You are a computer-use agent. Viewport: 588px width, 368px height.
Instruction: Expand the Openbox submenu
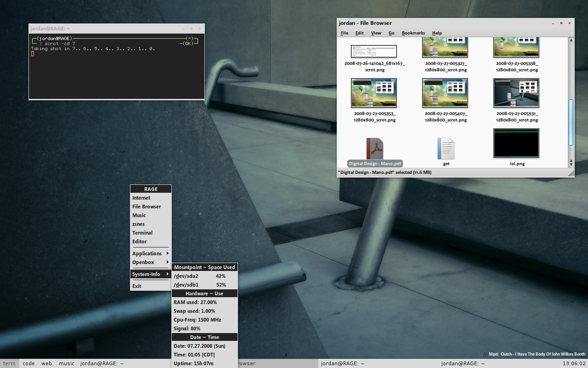(x=151, y=262)
